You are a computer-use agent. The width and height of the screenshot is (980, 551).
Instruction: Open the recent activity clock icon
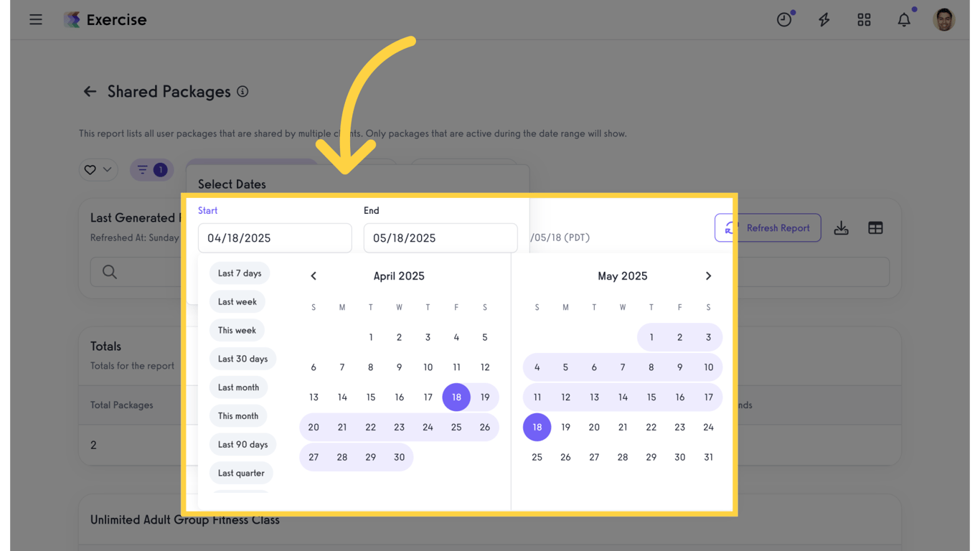(x=783, y=19)
